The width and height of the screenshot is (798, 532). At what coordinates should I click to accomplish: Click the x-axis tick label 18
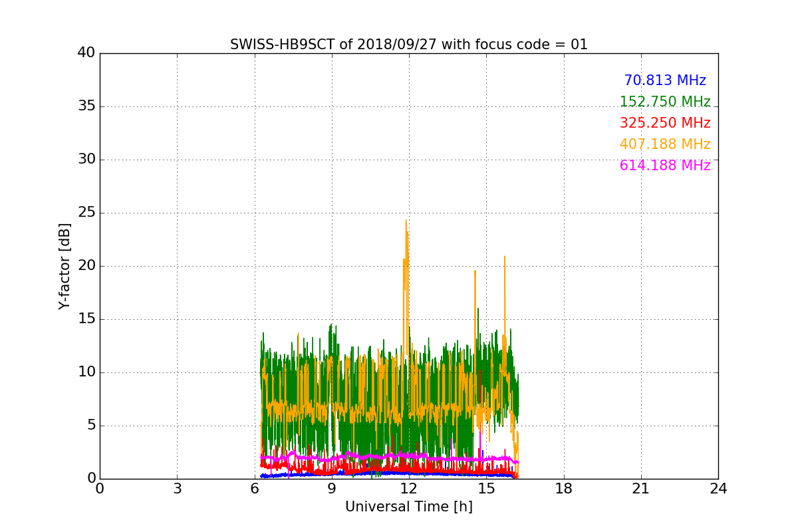[564, 489]
